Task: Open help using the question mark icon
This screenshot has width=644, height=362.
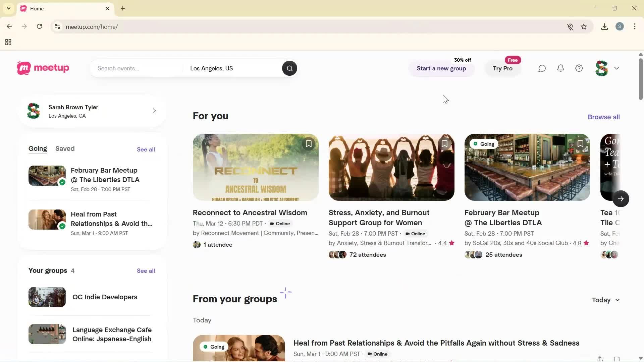Action: (579, 68)
